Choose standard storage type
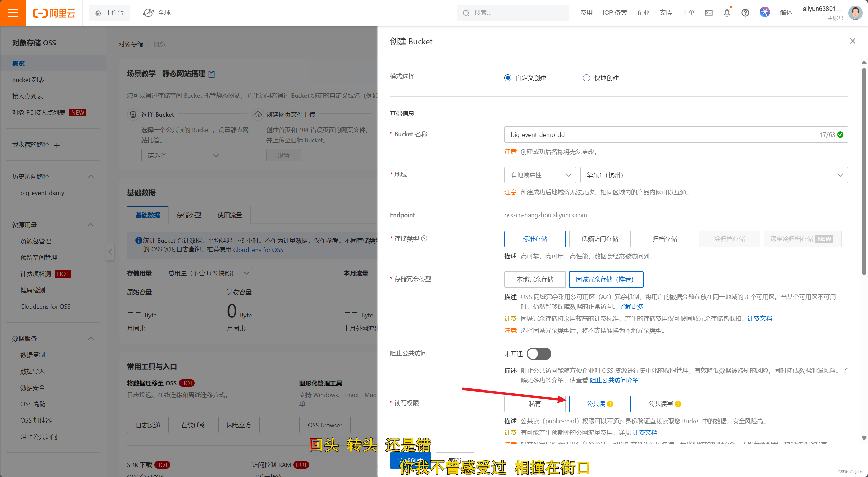The image size is (868, 477). [535, 239]
